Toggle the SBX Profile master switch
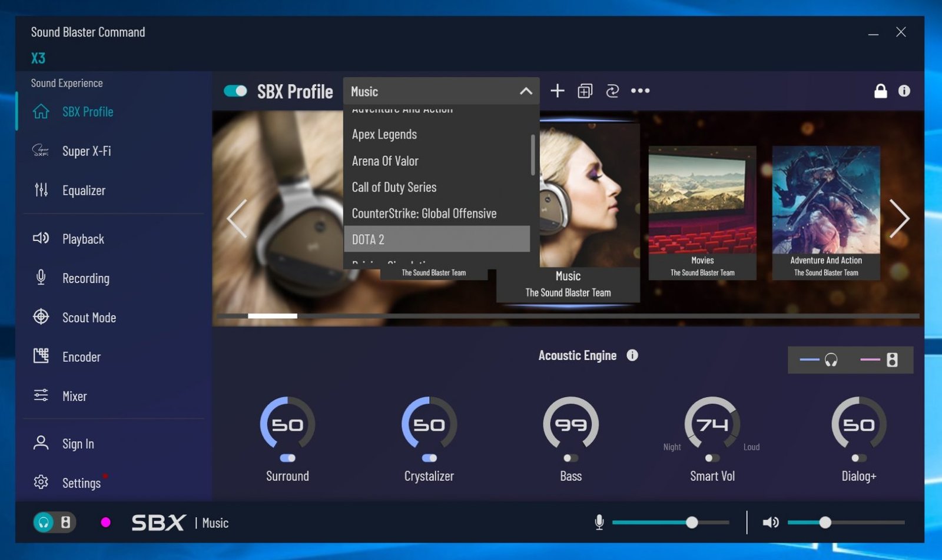This screenshot has width=942, height=560. [x=235, y=91]
